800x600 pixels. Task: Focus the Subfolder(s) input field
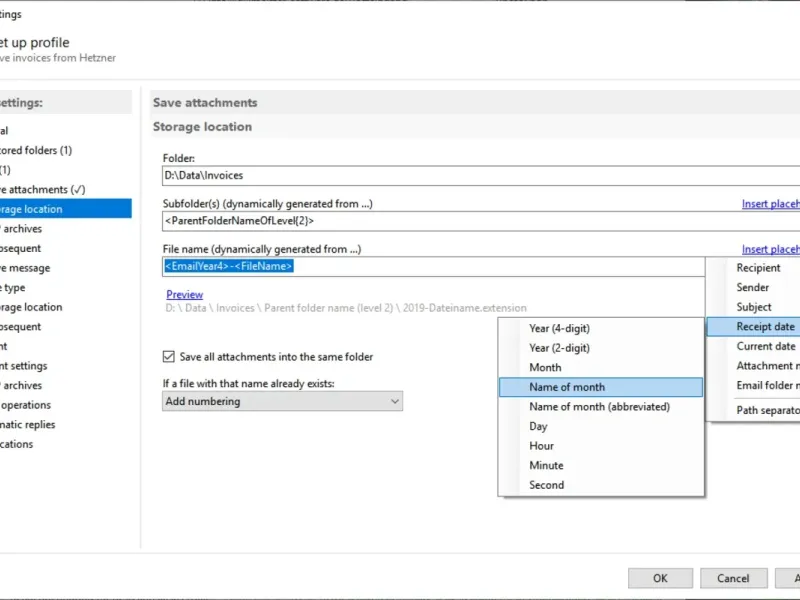480,220
